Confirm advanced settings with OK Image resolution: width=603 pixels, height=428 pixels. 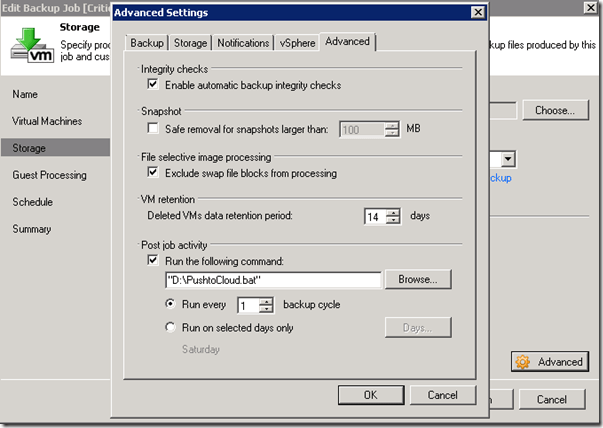tap(370, 394)
